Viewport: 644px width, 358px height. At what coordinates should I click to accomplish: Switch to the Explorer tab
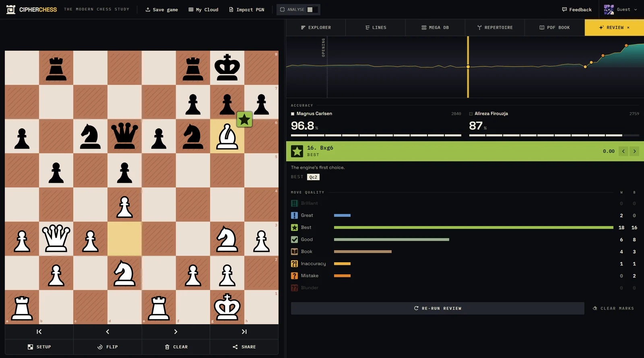click(316, 27)
